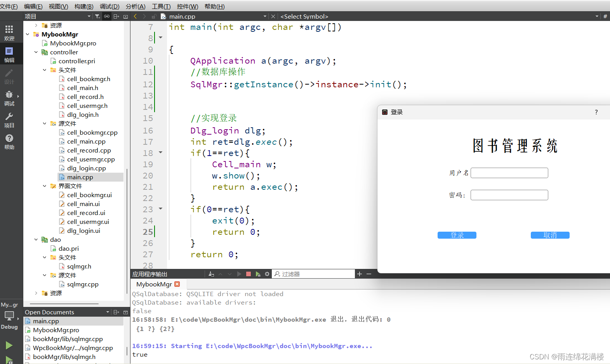Toggle synchronize with editor link icon
610x364 pixels.
[106, 16]
